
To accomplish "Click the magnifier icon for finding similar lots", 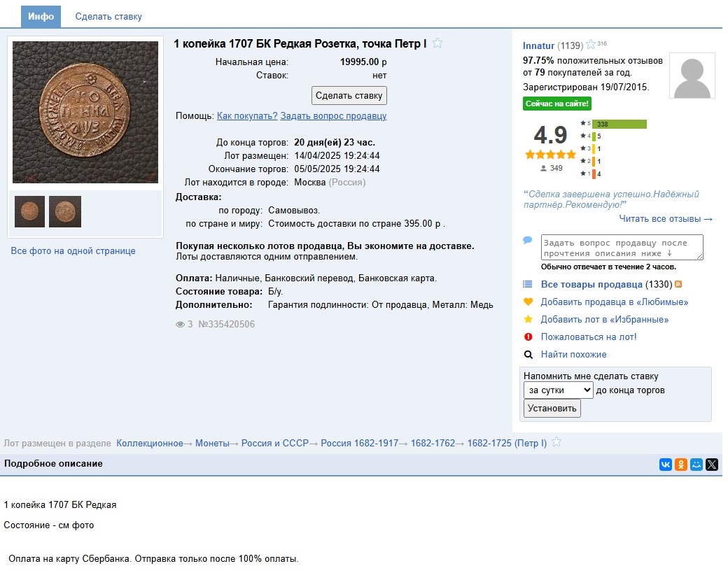I will pos(528,355).
